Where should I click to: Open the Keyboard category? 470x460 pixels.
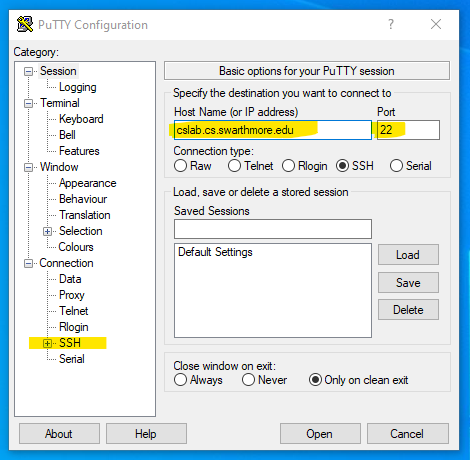point(81,119)
